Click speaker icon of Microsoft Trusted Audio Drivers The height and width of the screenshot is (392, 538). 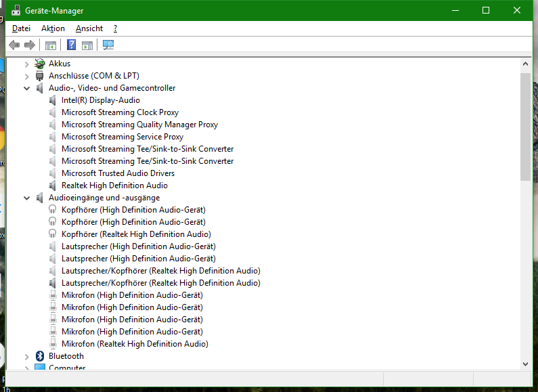(x=53, y=173)
